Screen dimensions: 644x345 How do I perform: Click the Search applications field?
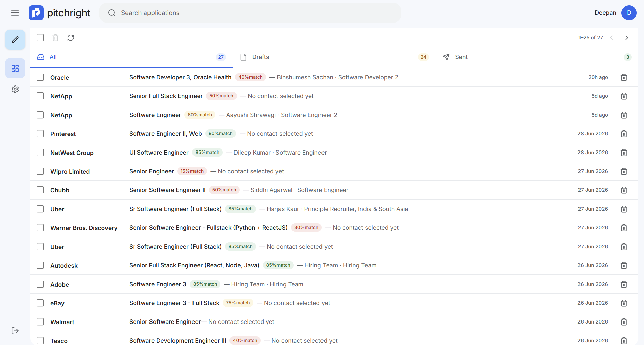coord(250,13)
